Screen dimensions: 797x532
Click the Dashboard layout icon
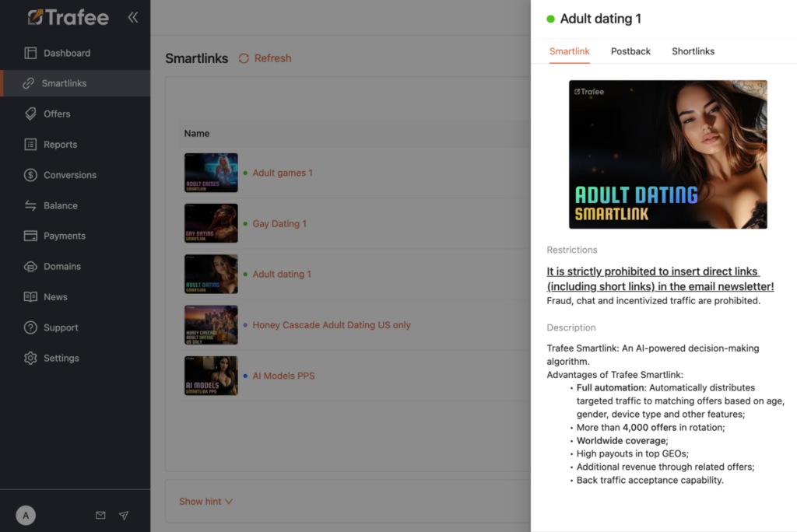point(30,53)
